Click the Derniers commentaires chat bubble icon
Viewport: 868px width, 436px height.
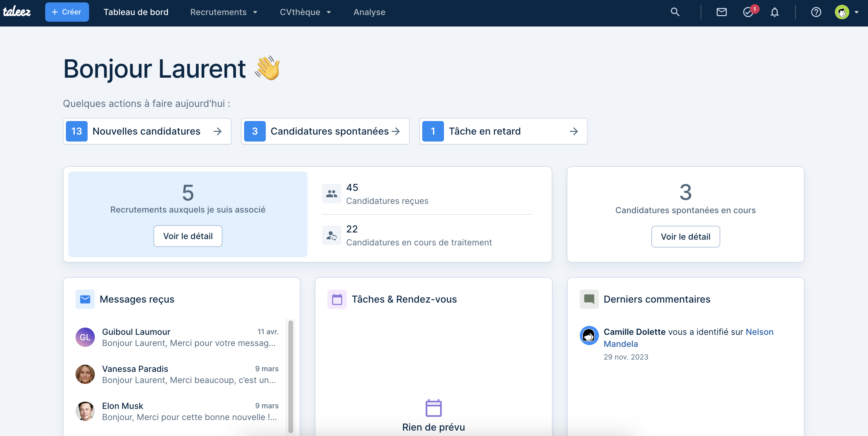coord(589,299)
